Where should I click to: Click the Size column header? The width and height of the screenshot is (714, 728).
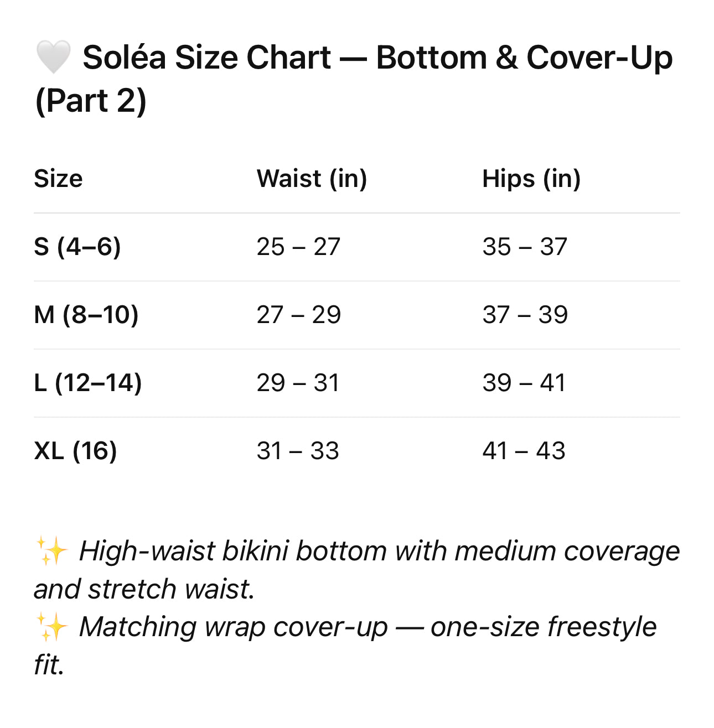(58, 179)
